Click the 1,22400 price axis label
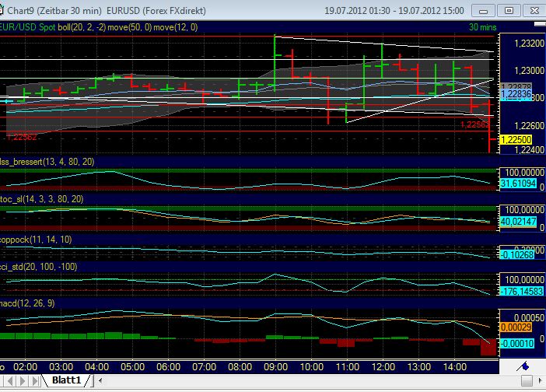This screenshot has height=392, width=546. pyautogui.click(x=529, y=149)
